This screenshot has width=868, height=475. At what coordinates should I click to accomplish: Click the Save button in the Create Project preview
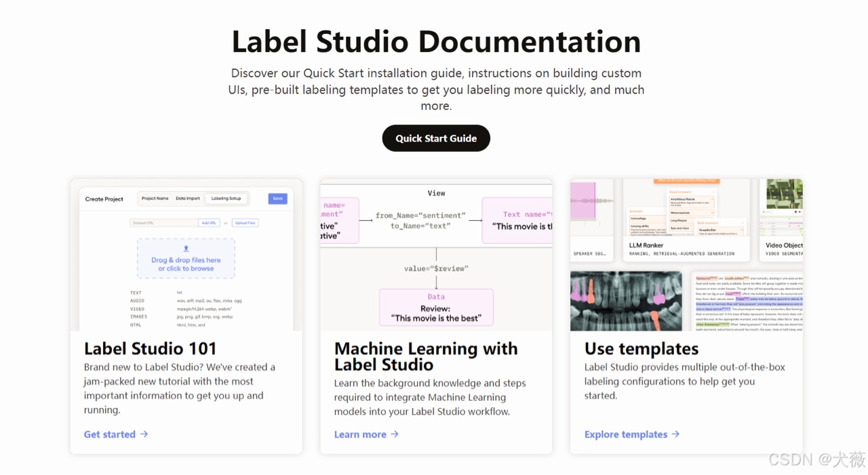coord(277,199)
